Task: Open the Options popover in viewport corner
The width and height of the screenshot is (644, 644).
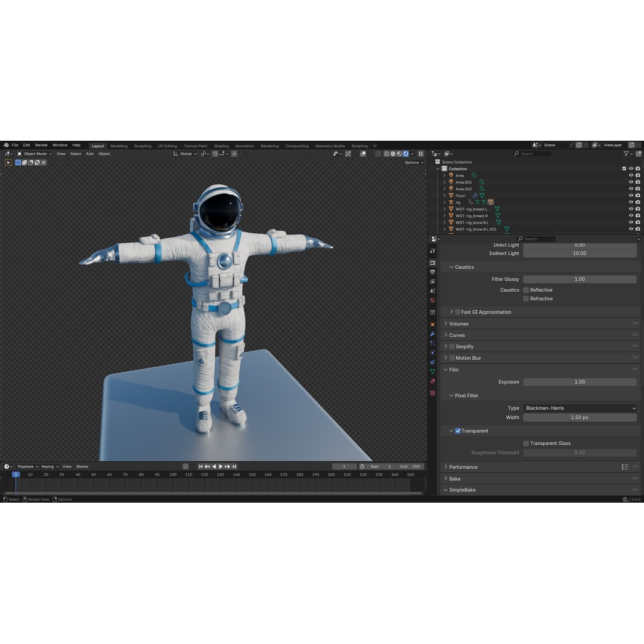Action: coord(413,162)
